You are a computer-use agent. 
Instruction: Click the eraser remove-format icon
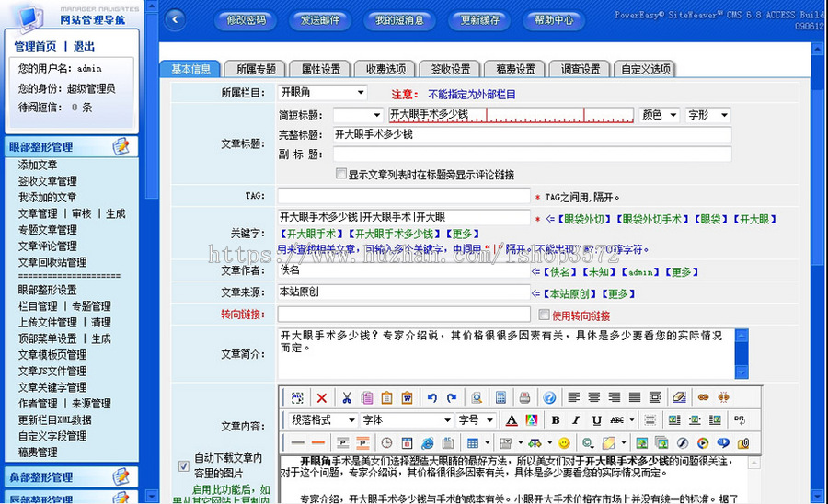pos(679,397)
